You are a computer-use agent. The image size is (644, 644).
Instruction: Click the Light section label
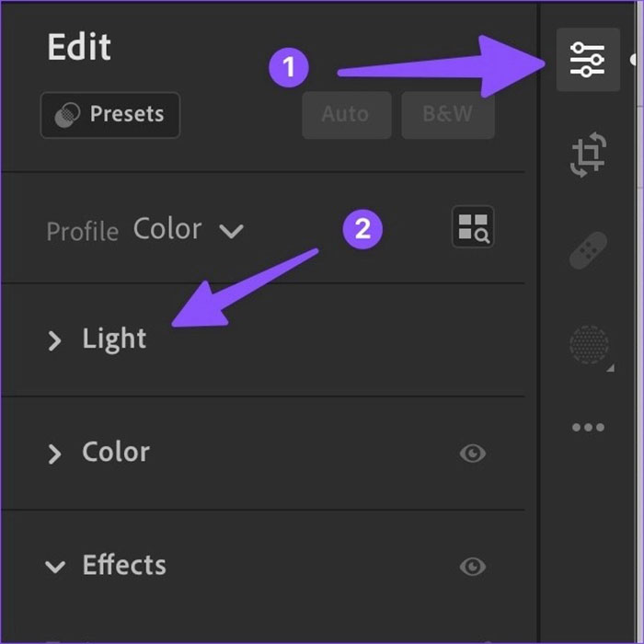click(114, 339)
